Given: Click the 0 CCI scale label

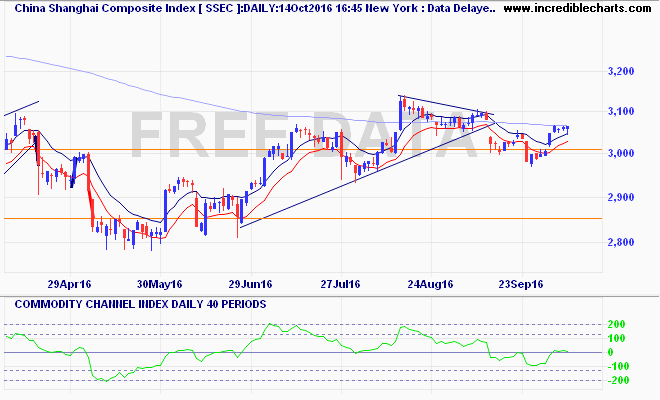Looking at the screenshot, I should (611, 352).
